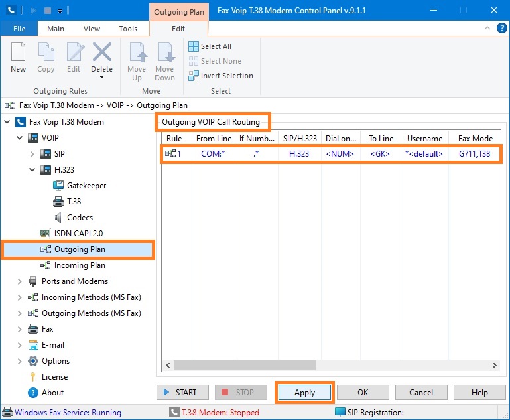Switch to the Main ribbon tab
510x420 pixels.
point(56,29)
